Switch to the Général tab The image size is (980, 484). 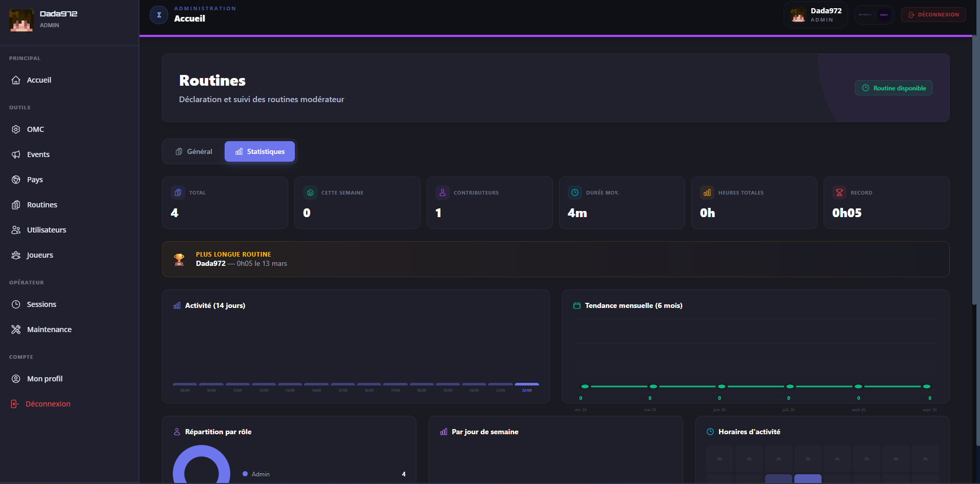point(194,151)
